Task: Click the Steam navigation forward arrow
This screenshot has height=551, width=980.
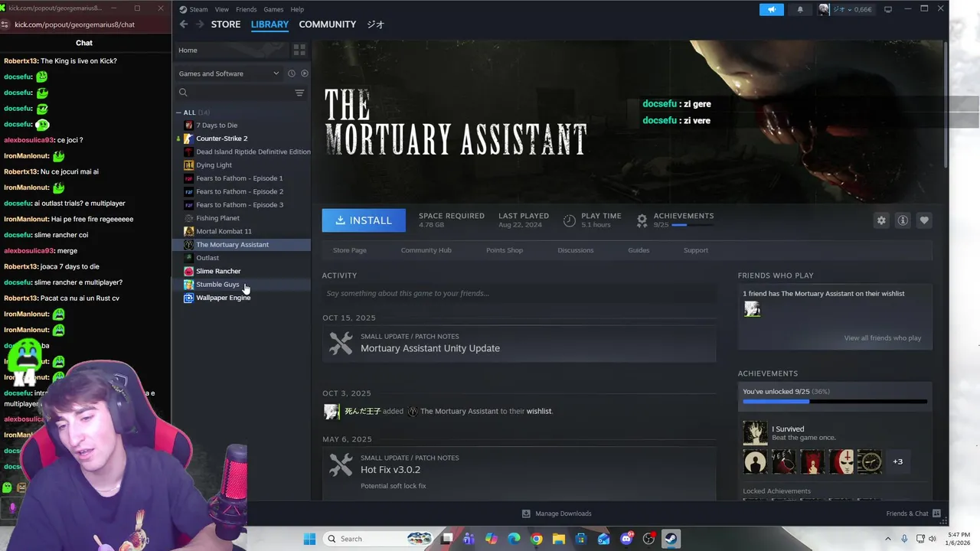Action: (x=201, y=24)
